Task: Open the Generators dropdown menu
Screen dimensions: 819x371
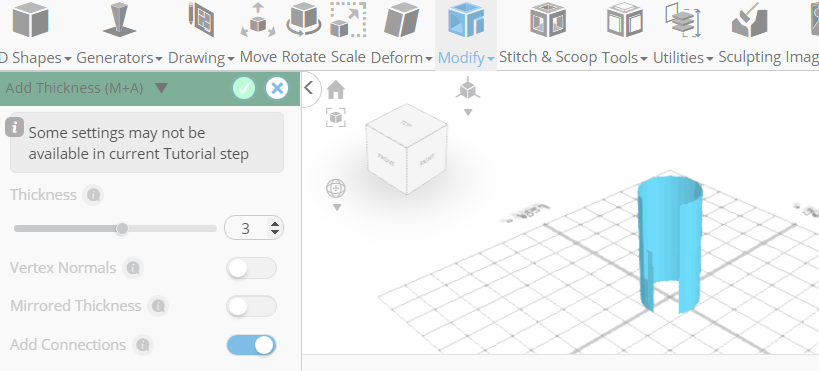Action: click(159, 59)
